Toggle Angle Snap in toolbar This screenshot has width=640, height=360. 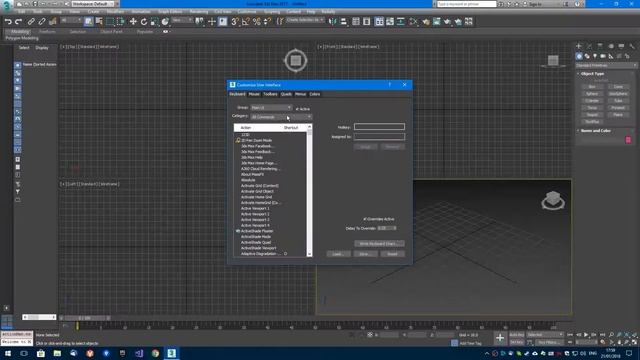[246, 22]
